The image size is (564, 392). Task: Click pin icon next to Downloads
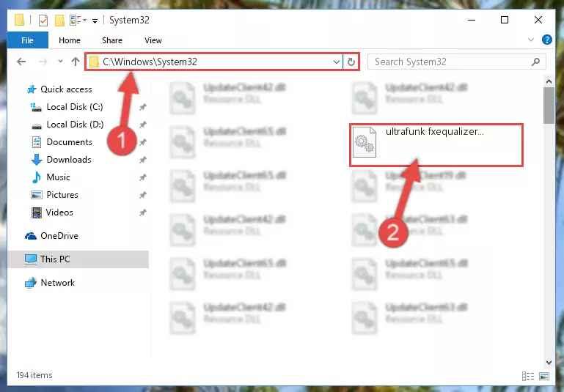click(143, 160)
